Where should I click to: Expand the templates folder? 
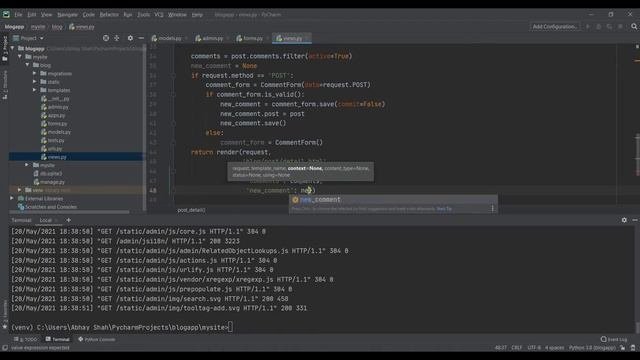tap(35, 90)
